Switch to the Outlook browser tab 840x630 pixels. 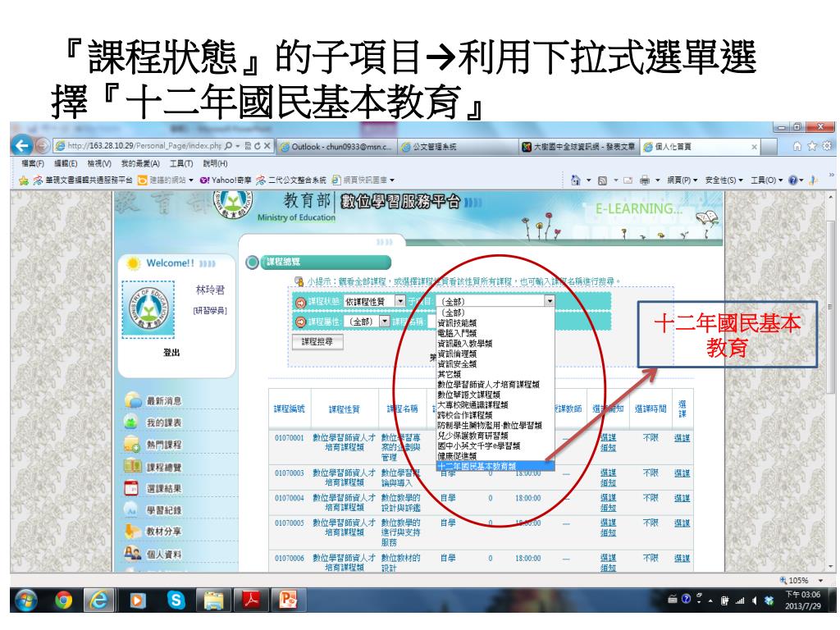(x=336, y=146)
